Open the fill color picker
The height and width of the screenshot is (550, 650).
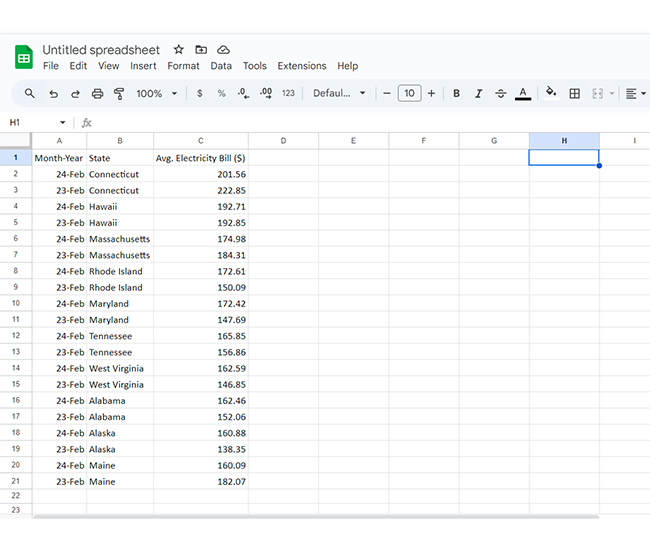[x=551, y=93]
